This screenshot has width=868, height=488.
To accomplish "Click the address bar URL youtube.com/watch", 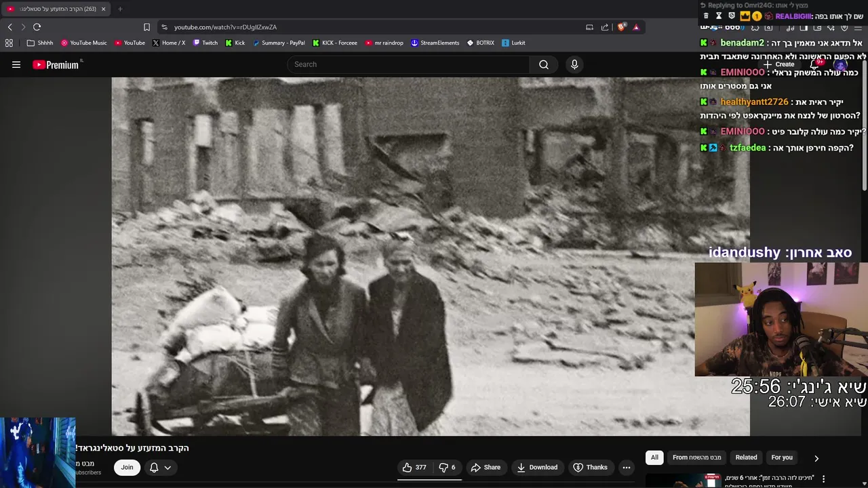I will tap(225, 27).
